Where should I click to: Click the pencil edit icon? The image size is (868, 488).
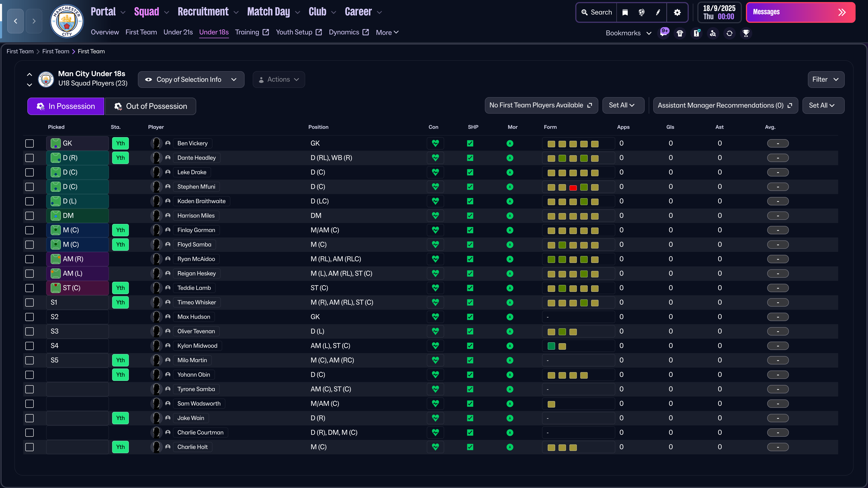click(658, 12)
